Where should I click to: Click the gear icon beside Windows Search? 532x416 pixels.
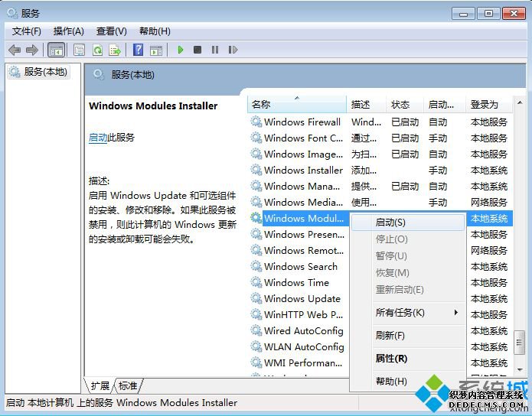tap(256, 266)
